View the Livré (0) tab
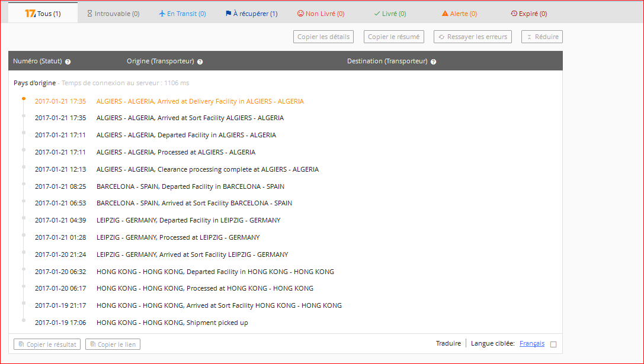The image size is (644, 364). 390,14
